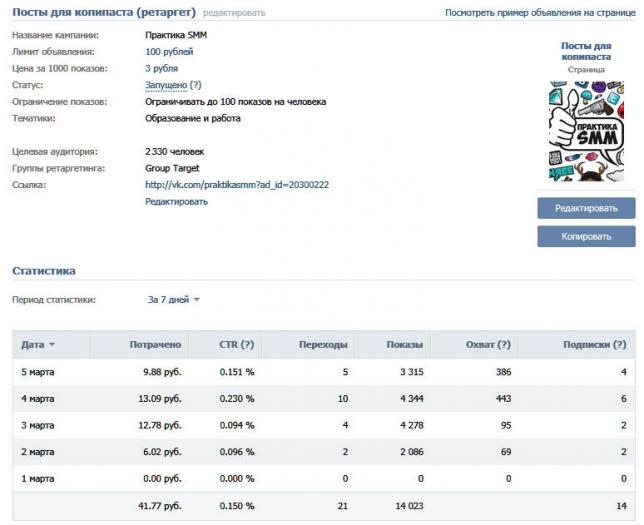
Task: Open the ad preview example link
Action: [540, 13]
